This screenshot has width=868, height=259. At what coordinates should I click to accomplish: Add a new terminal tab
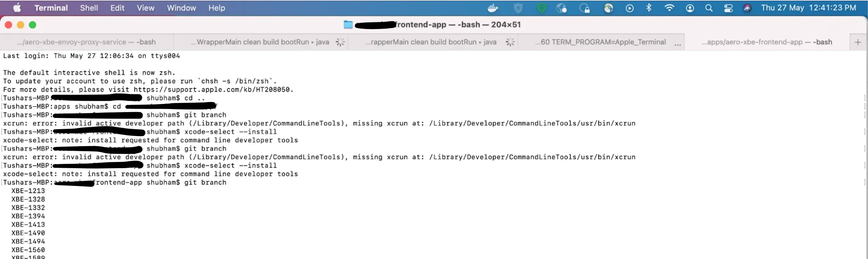coord(858,42)
